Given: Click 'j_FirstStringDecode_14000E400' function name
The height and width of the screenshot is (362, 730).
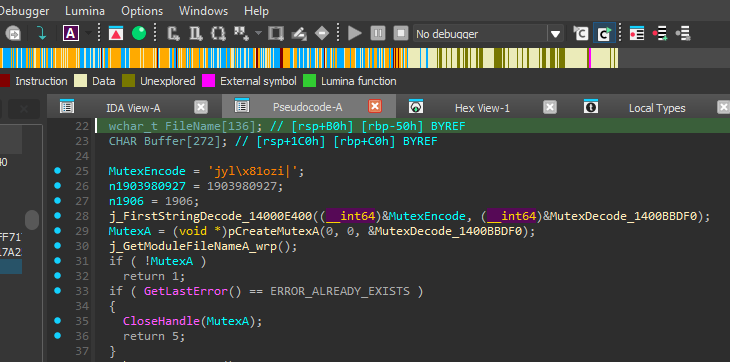Looking at the screenshot, I should (x=210, y=216).
